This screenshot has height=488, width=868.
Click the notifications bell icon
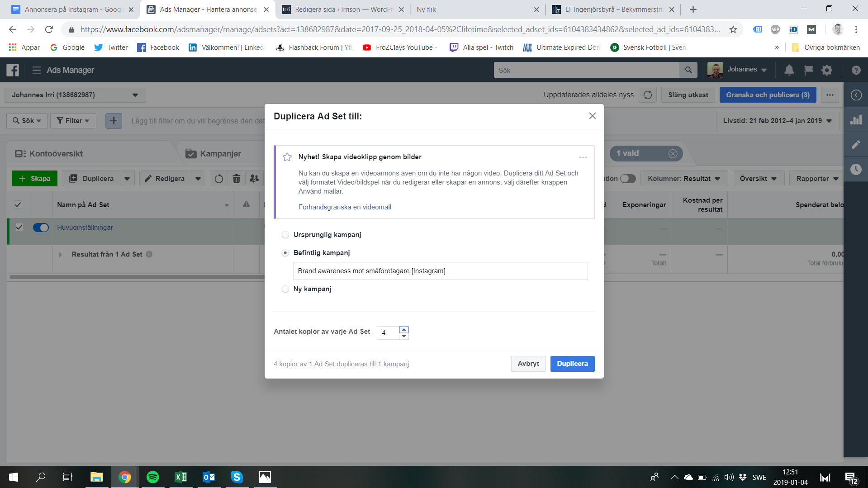(x=789, y=70)
